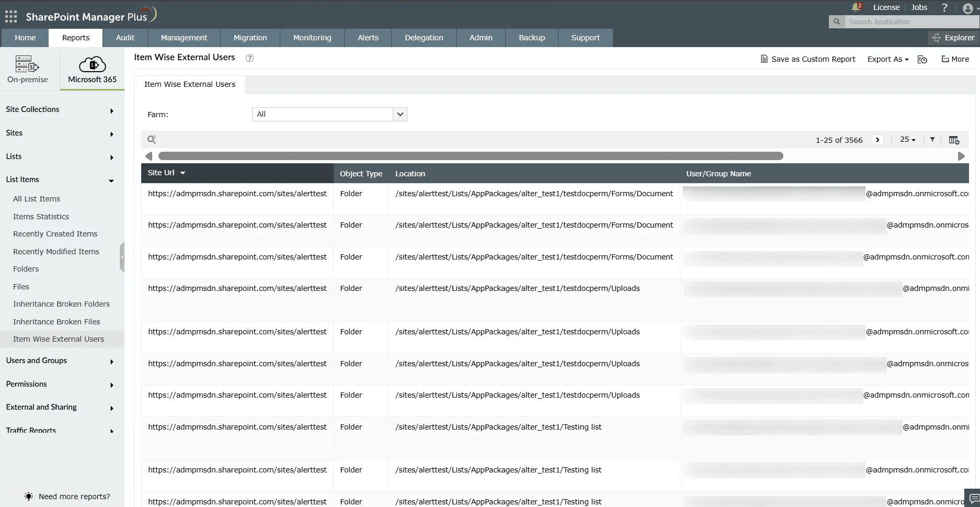The height and width of the screenshot is (507, 980).
Task: Open the add/remove columns icon
Action: (954, 140)
